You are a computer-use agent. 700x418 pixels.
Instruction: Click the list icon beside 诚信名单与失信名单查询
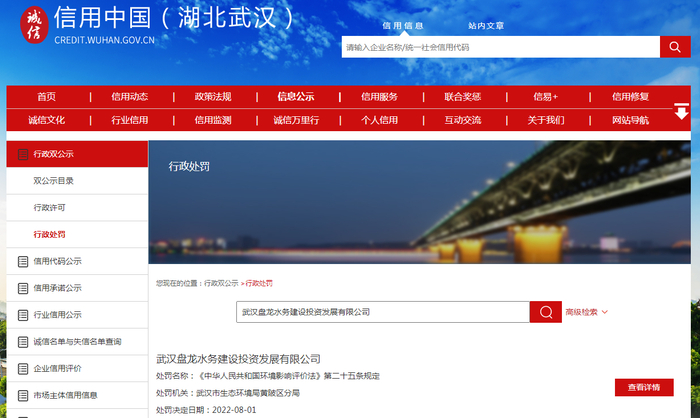click(23, 342)
